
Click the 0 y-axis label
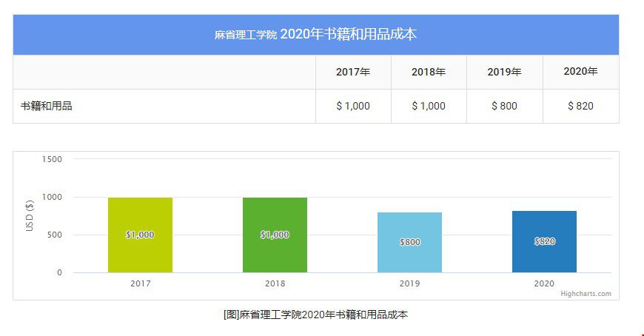(59, 273)
